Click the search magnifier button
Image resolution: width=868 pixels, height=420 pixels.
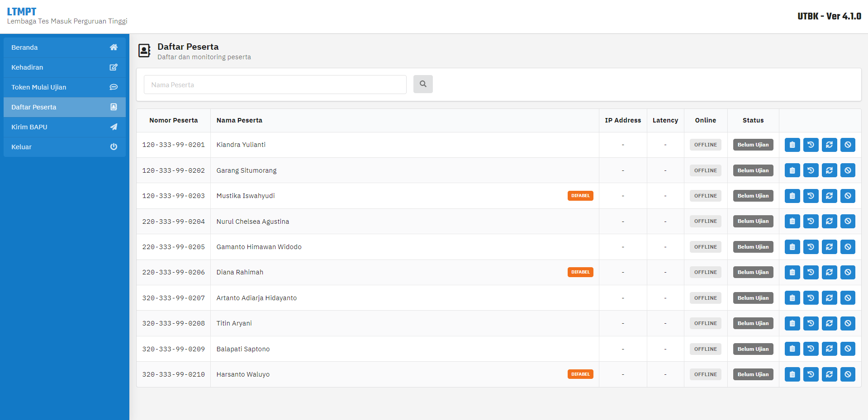pyautogui.click(x=423, y=84)
